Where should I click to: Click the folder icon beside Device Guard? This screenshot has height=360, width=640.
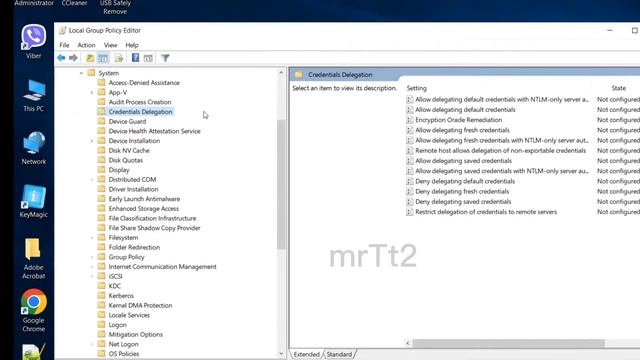point(101,121)
